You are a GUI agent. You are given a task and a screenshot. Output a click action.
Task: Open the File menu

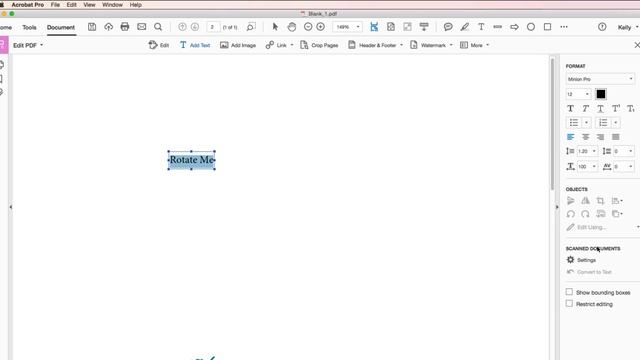tap(55, 5)
